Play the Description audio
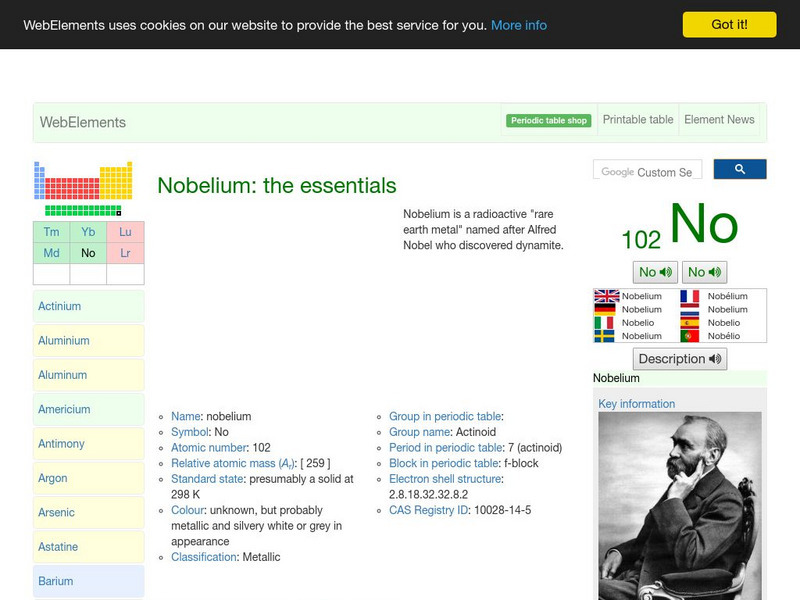800x600 pixels. 680,359
